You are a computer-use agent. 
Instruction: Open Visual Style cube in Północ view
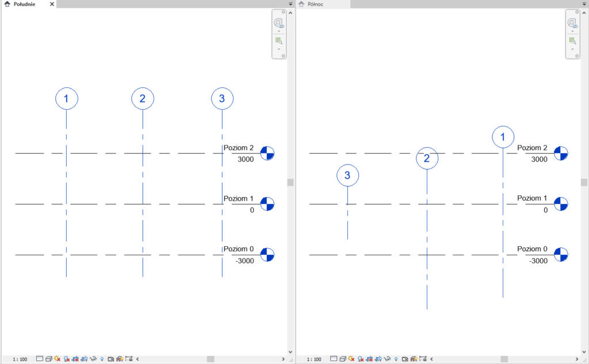pos(342,359)
